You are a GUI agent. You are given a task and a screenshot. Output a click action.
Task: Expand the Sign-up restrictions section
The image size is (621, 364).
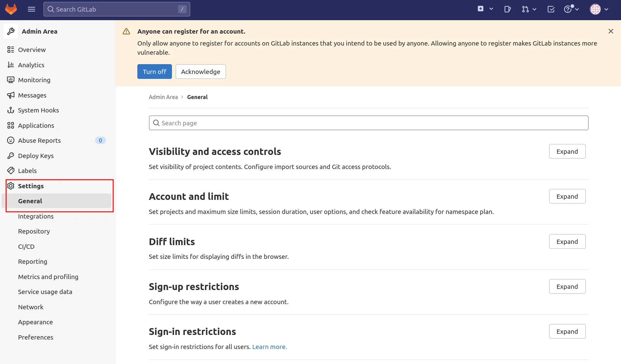(x=567, y=286)
